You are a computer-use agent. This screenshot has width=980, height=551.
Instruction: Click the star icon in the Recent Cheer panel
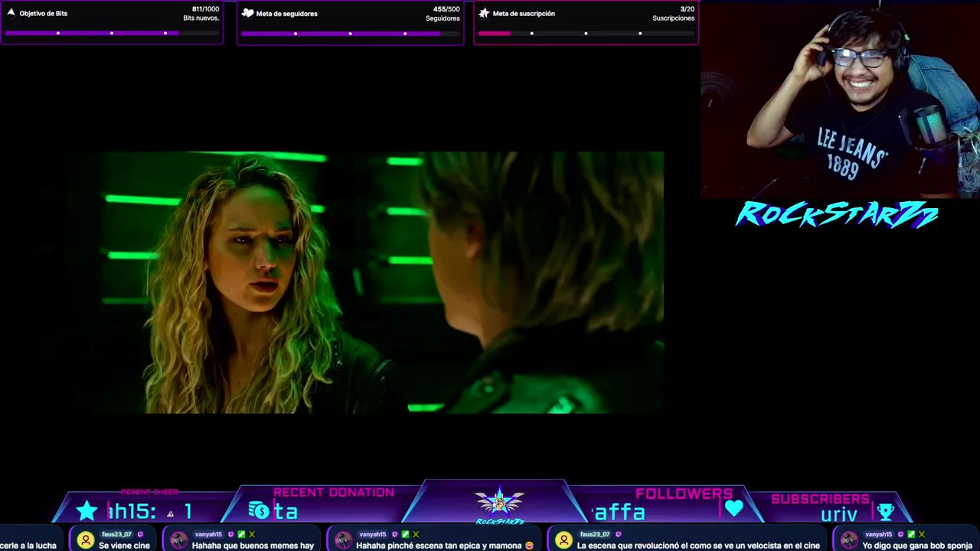click(x=87, y=510)
